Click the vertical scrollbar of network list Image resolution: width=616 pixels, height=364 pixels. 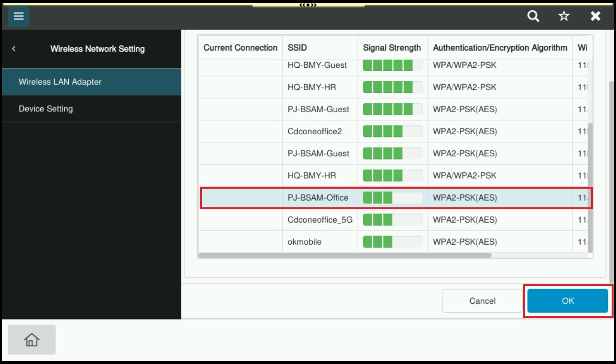[590, 186]
